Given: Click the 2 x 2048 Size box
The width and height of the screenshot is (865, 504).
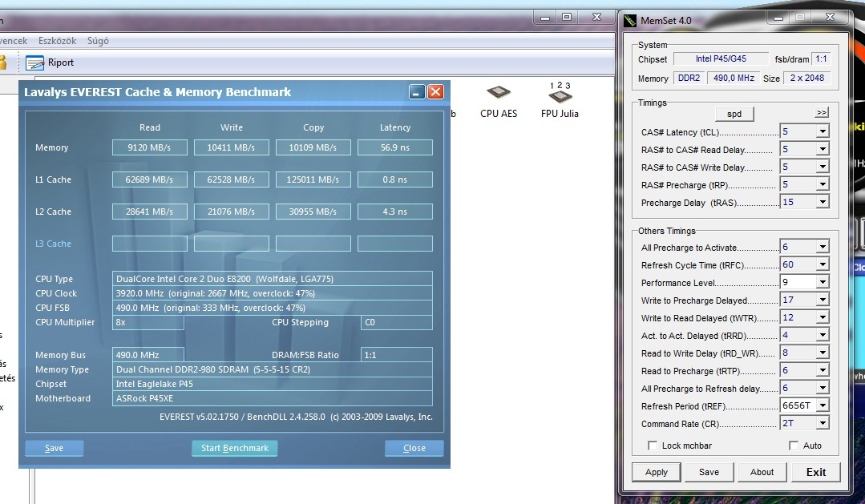Looking at the screenshot, I should 807,79.
